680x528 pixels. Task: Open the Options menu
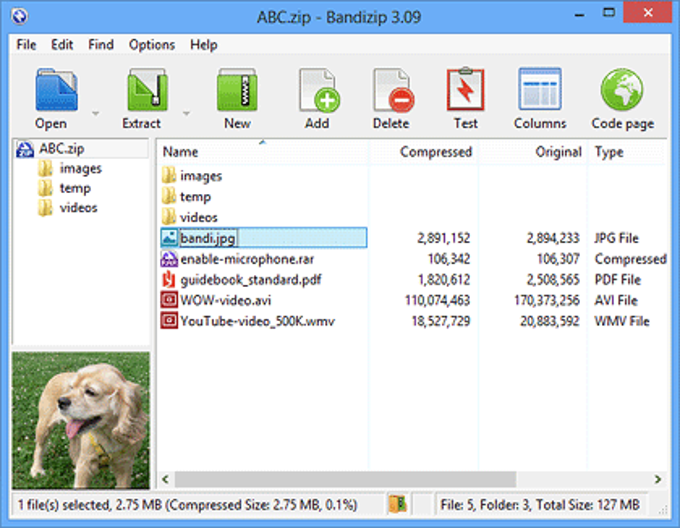(x=152, y=45)
